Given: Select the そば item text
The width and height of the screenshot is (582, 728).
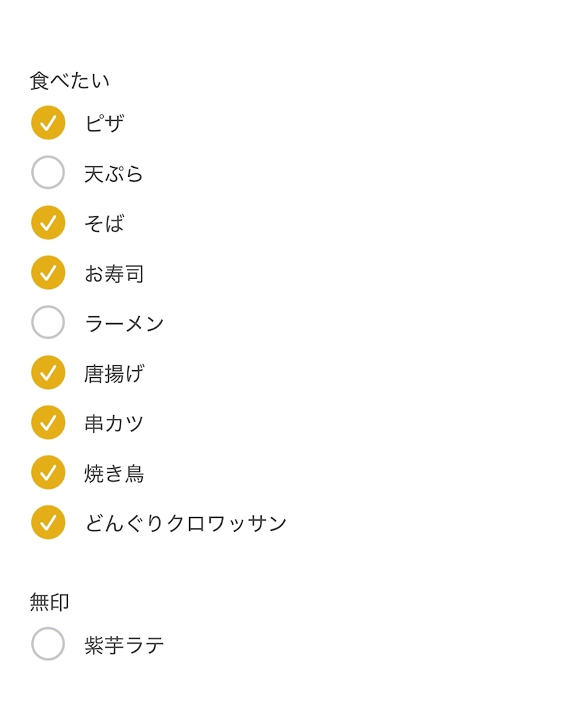Looking at the screenshot, I should [x=105, y=223].
